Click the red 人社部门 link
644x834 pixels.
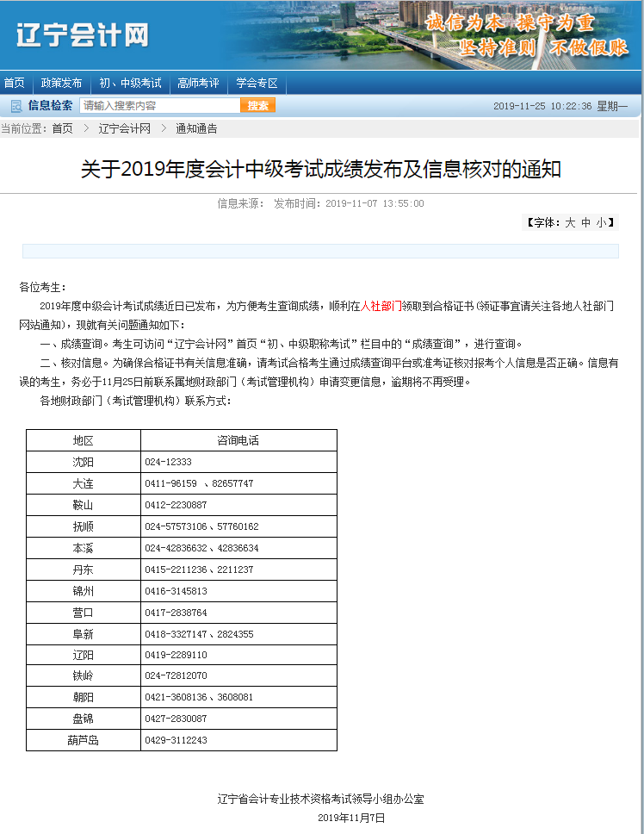(381, 307)
